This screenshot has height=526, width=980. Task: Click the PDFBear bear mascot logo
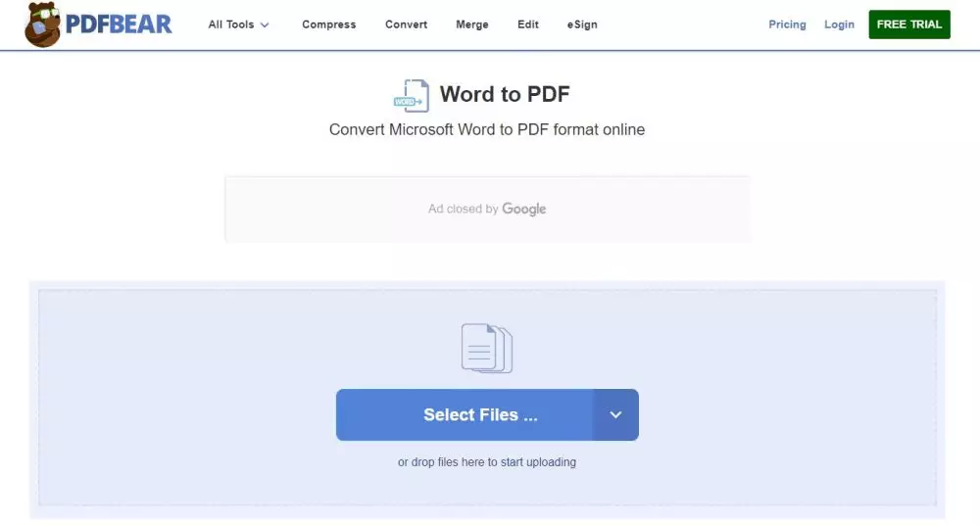[43, 25]
